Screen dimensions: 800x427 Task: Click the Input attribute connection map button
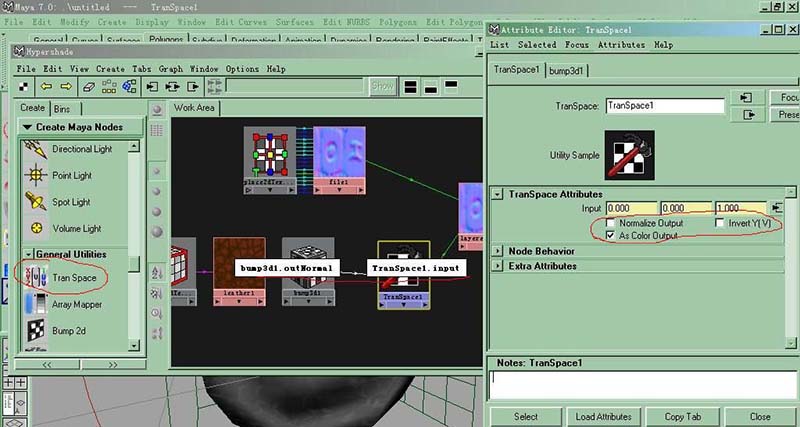coord(777,208)
